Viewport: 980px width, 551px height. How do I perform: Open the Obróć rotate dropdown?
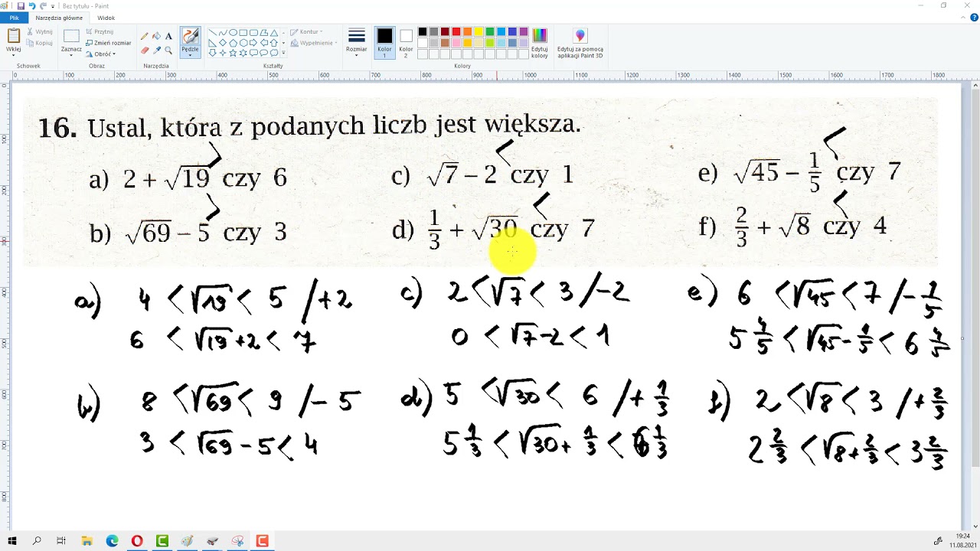pos(100,54)
